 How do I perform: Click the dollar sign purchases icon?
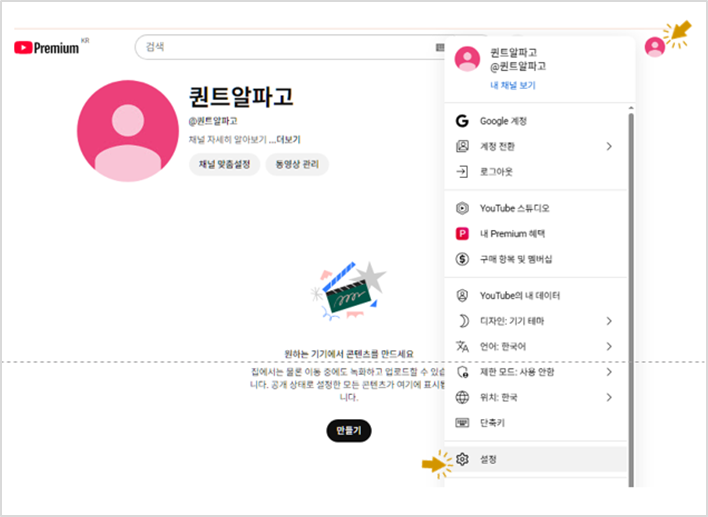click(462, 259)
